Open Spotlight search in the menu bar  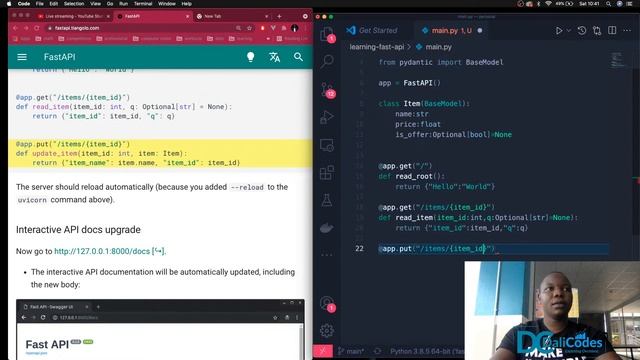(608, 4)
